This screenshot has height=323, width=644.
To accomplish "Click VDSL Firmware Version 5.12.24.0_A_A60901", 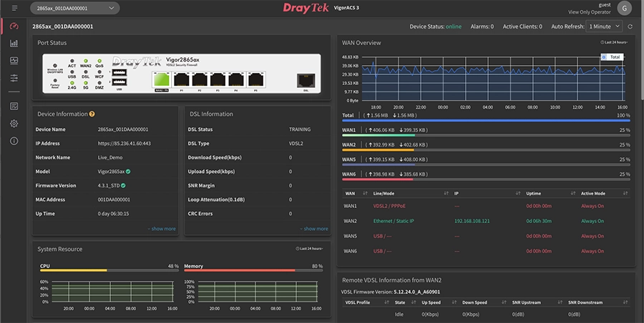I will [417, 292].
